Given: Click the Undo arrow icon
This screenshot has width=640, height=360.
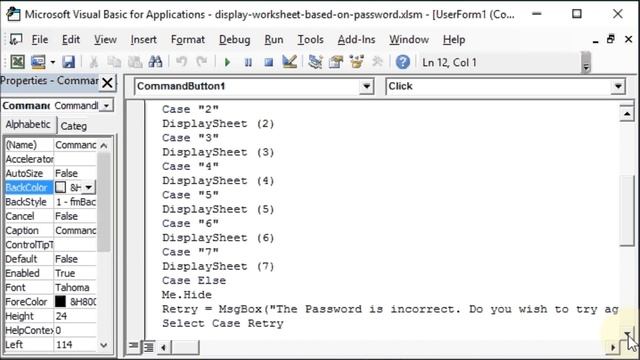Looking at the screenshot, I should [181, 62].
